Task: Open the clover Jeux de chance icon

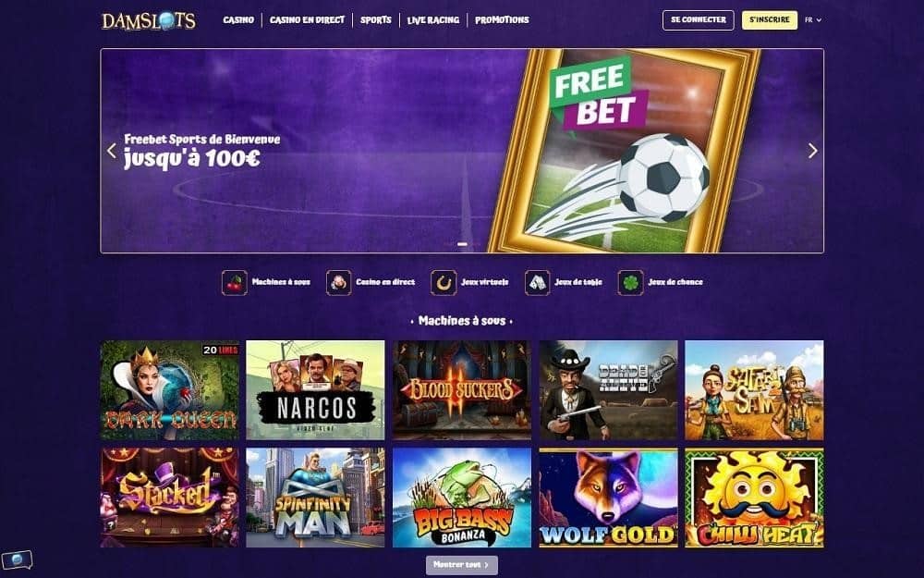Action: pos(630,282)
